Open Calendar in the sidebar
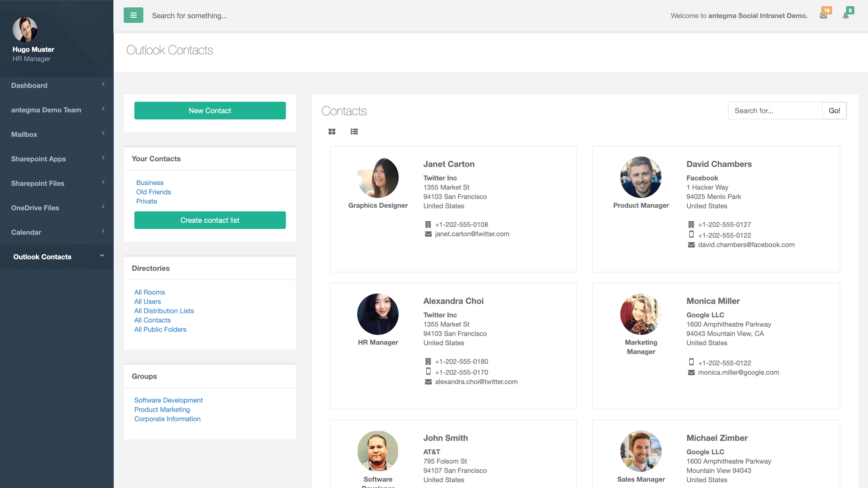The image size is (868, 488). click(x=26, y=232)
